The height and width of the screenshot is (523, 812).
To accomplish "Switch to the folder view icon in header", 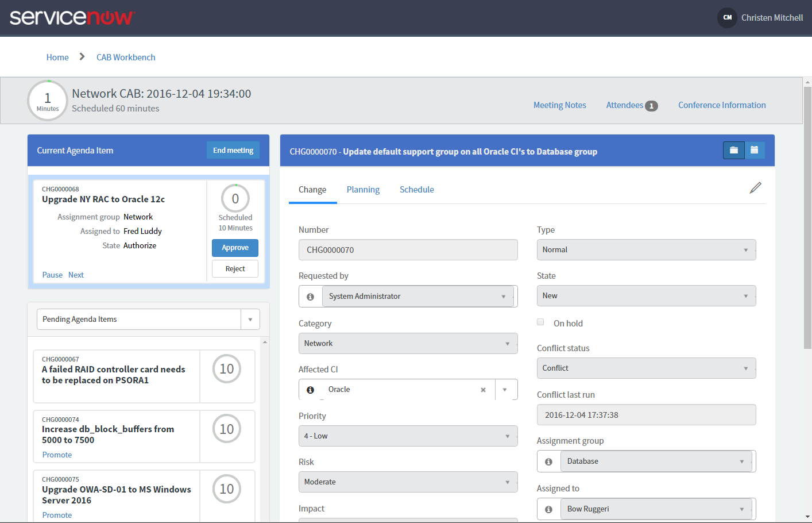I will 734,150.
